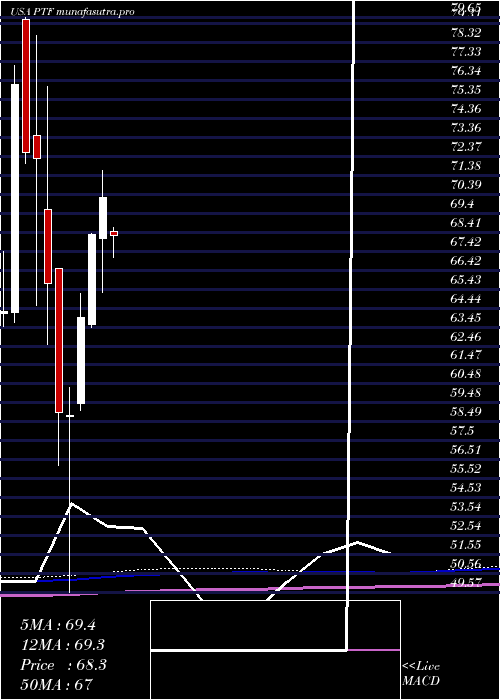Click the 69.4 price axis label

tap(463, 204)
